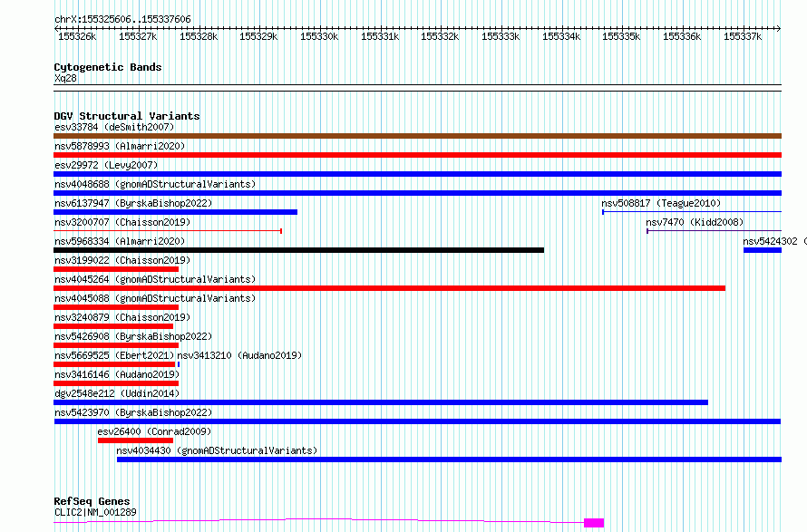This screenshot has width=807, height=532.
Task: Open nsv5423970 (ByrskaBishop2022) label
Action: coord(133,412)
